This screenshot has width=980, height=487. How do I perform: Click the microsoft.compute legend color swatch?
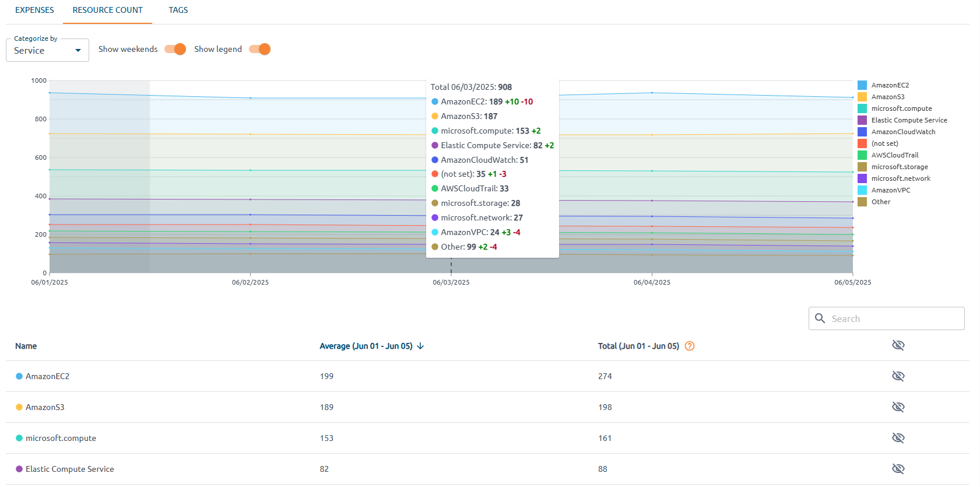862,108
